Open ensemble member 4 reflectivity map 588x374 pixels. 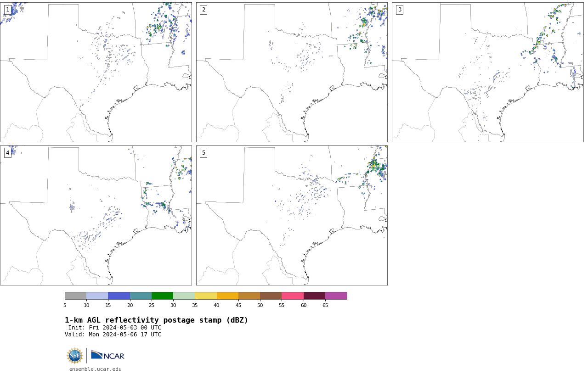click(96, 215)
